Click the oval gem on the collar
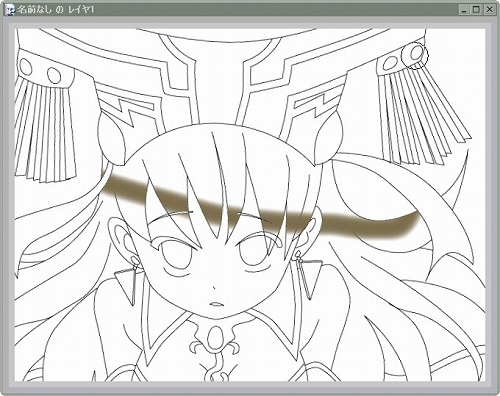The width and height of the screenshot is (500, 396). (x=216, y=337)
